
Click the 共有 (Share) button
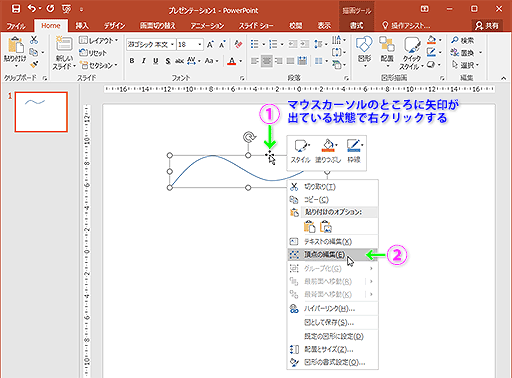point(487,25)
